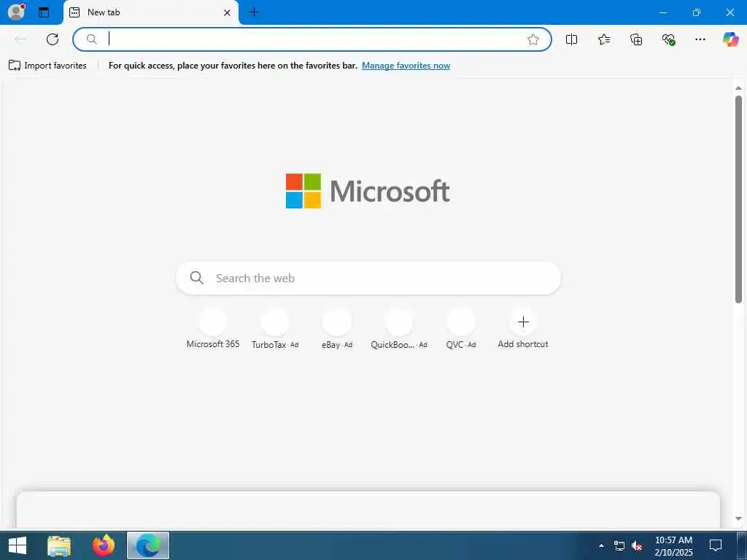Image resolution: width=747 pixels, height=560 pixels.
Task: Open Browser essentials heart icon
Action: [668, 39]
